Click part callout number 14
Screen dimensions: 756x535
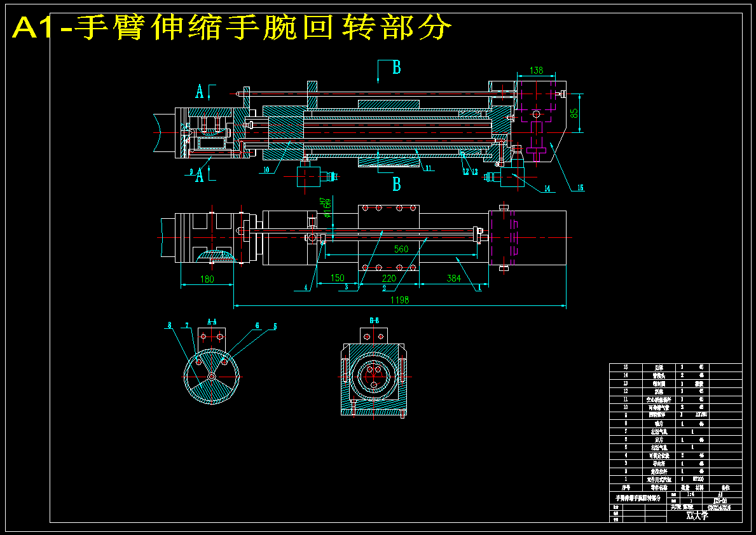pyautogui.click(x=547, y=189)
